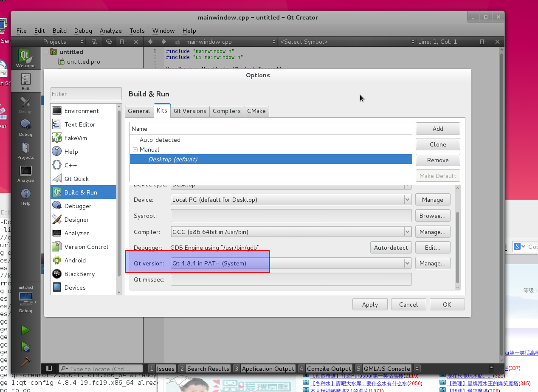Open the BlackBerry options category
Viewport: 538px width, 392px height.
[x=79, y=274]
